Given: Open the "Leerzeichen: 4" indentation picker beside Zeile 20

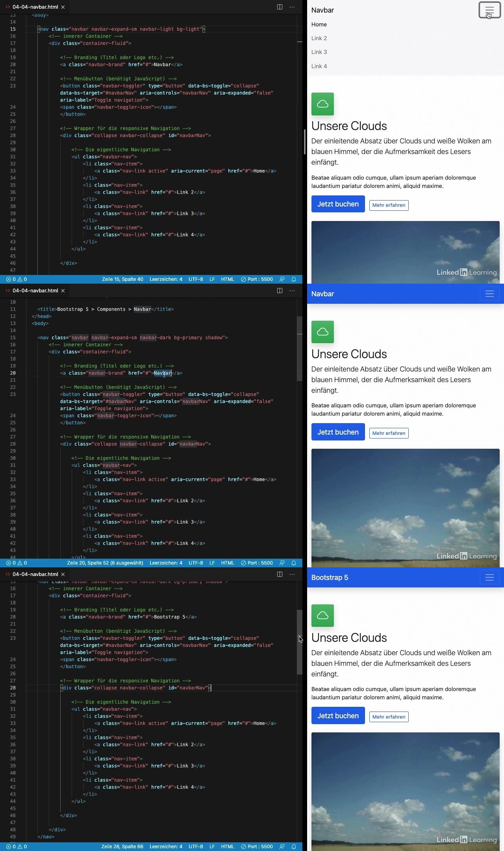Looking at the screenshot, I should coord(166,563).
